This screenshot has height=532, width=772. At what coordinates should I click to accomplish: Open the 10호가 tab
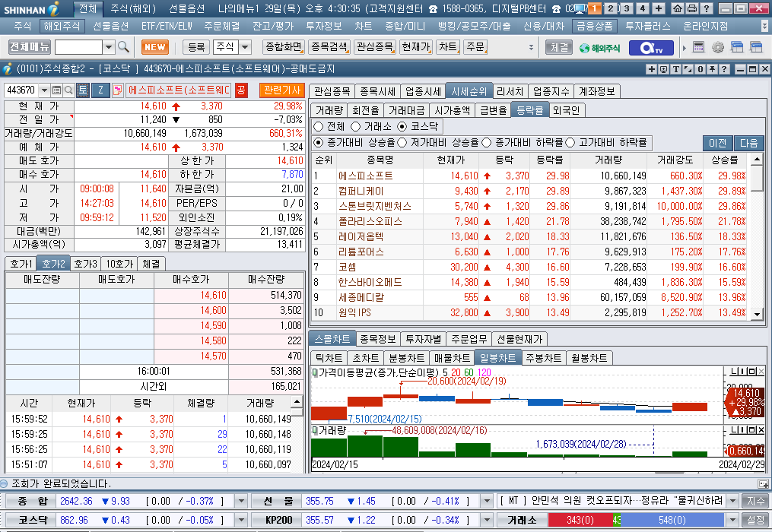pyautogui.click(x=119, y=264)
